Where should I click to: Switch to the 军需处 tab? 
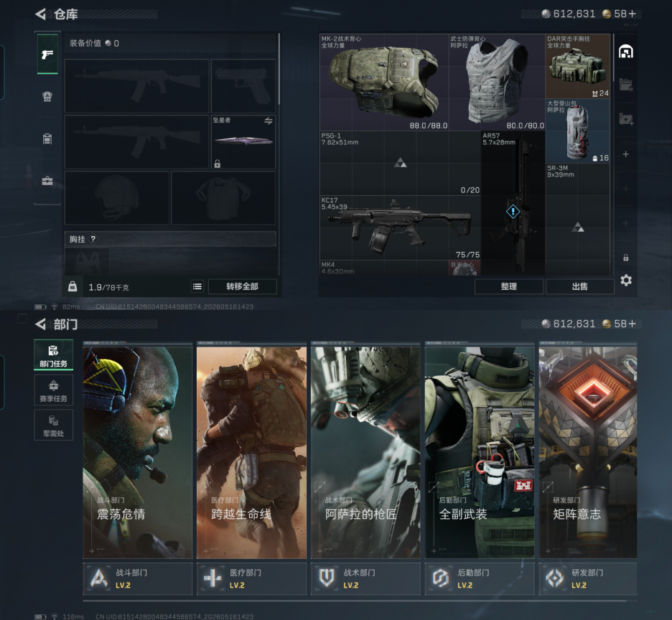(x=54, y=425)
